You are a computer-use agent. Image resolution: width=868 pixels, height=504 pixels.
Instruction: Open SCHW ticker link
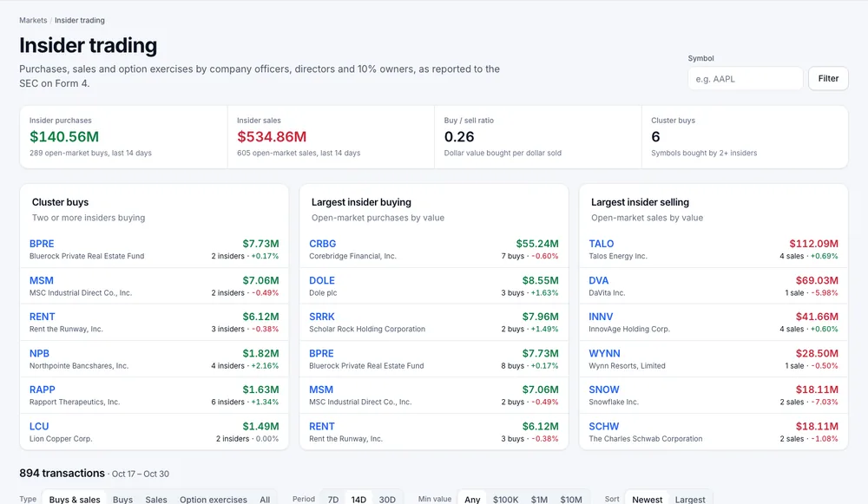pos(604,426)
